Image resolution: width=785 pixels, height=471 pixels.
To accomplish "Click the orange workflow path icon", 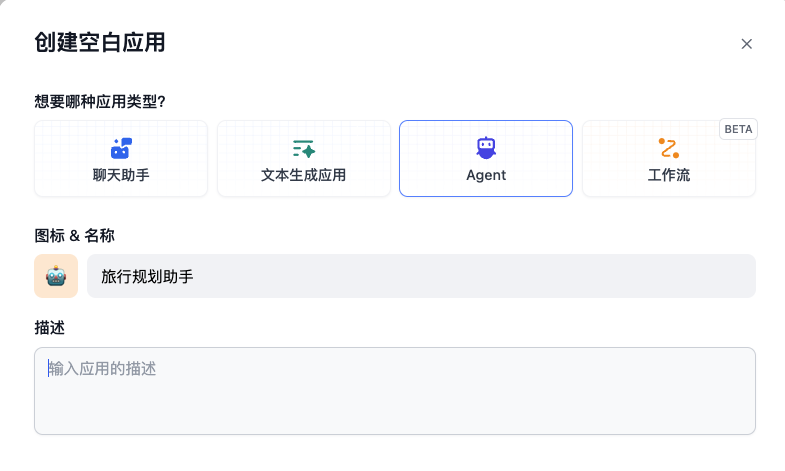I will [x=669, y=148].
